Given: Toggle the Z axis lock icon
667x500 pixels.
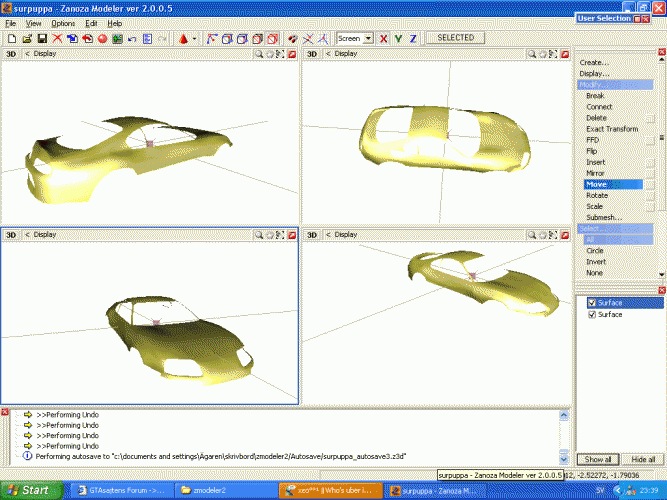Looking at the screenshot, I should click(x=413, y=38).
